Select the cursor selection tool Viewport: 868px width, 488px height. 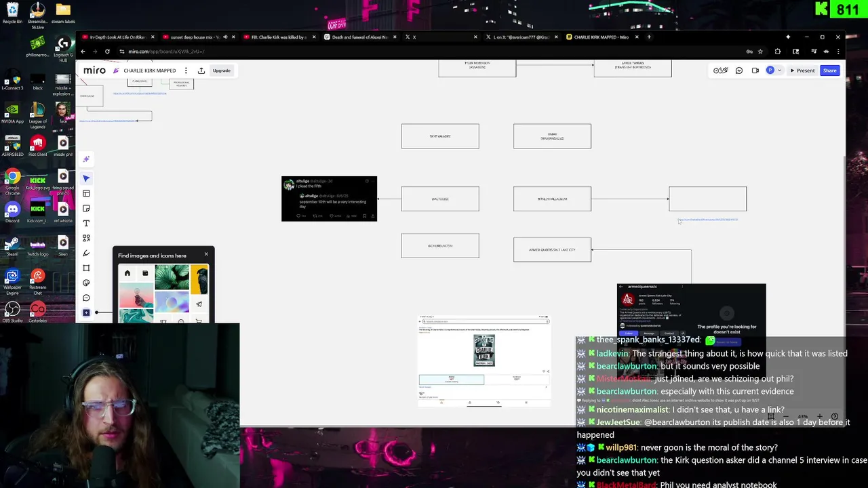[86, 178]
